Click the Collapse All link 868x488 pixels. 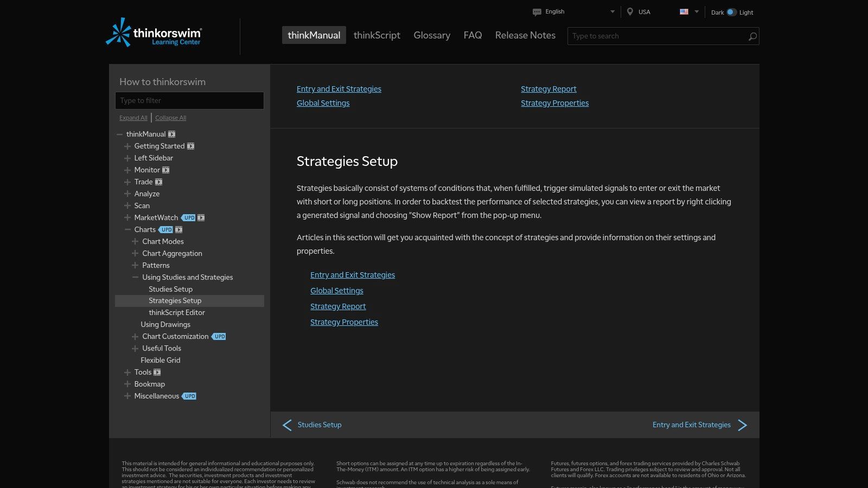point(170,118)
